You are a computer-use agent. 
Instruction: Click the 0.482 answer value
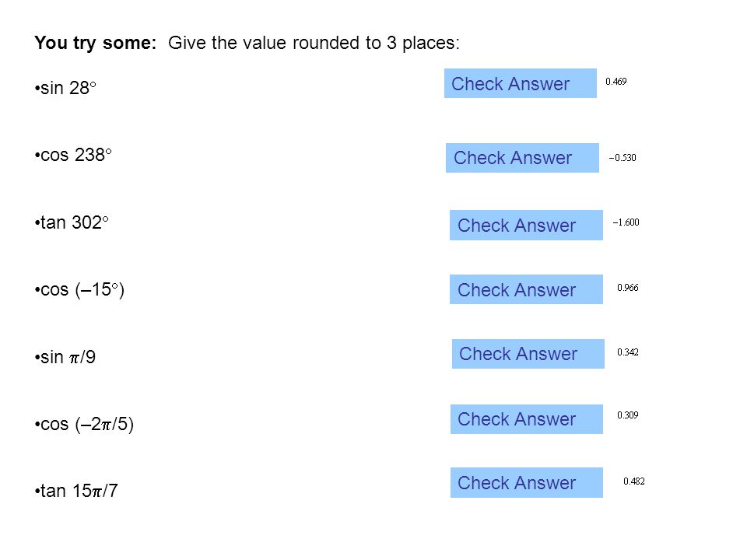coord(634,481)
